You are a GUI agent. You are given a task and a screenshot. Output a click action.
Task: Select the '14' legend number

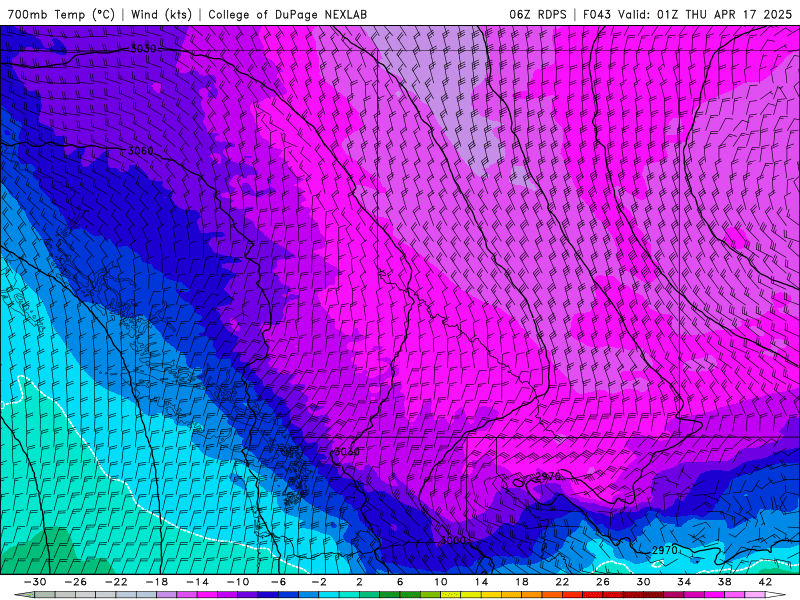(481, 582)
